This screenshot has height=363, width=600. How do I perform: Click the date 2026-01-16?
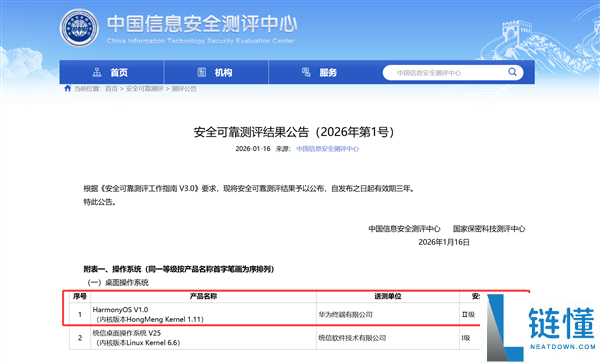click(253, 149)
